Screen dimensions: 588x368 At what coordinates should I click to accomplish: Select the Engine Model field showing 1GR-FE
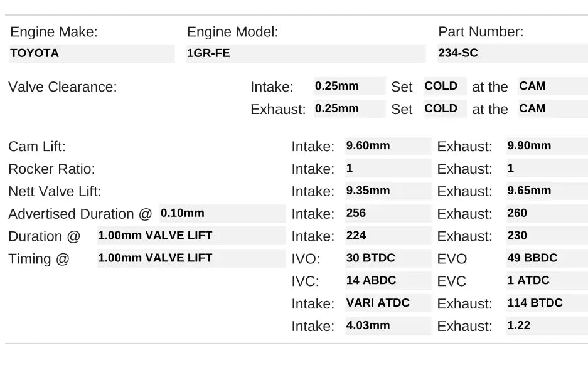306,53
